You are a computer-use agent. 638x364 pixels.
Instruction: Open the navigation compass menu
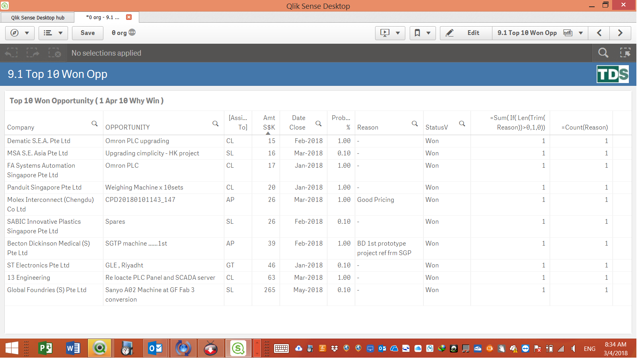point(19,33)
